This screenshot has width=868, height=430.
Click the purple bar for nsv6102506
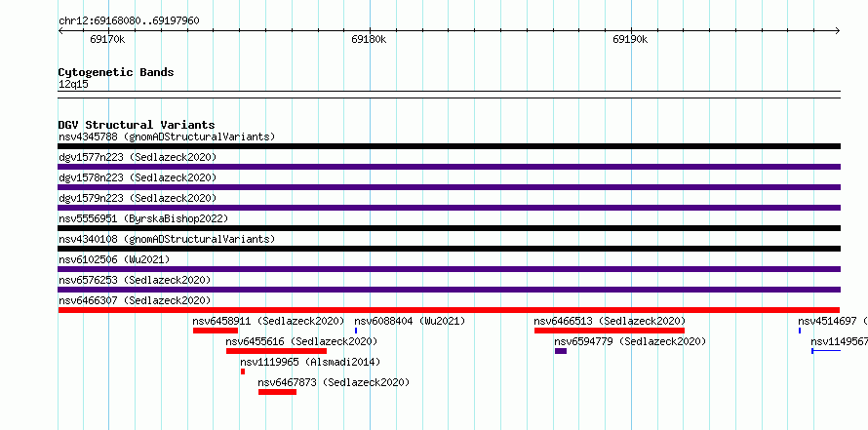coord(449,269)
